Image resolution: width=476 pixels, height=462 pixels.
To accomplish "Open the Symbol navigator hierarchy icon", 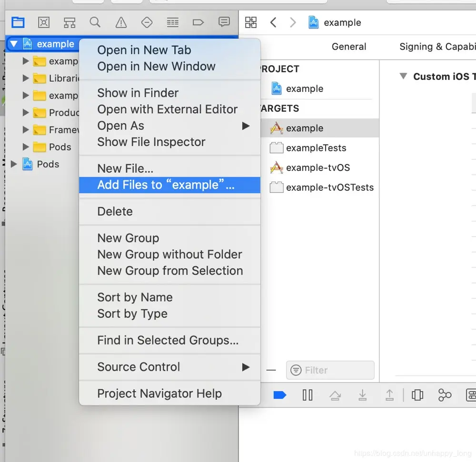I will 69,22.
